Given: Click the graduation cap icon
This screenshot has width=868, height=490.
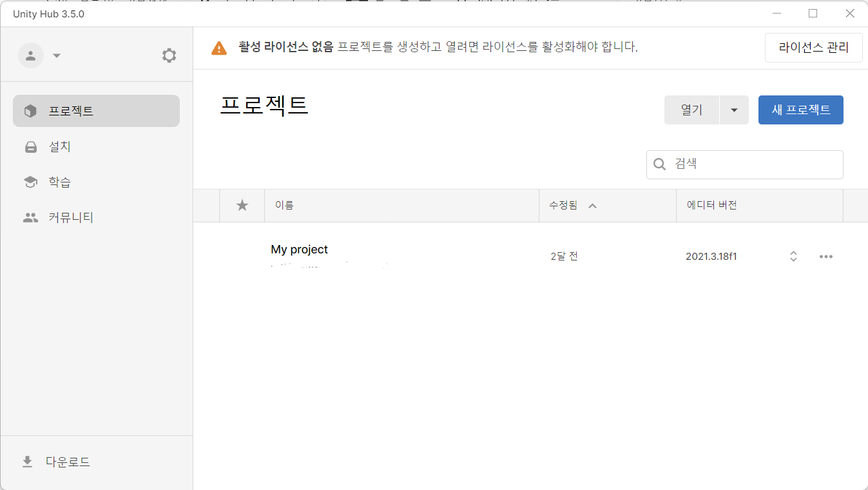Looking at the screenshot, I should pos(30,182).
